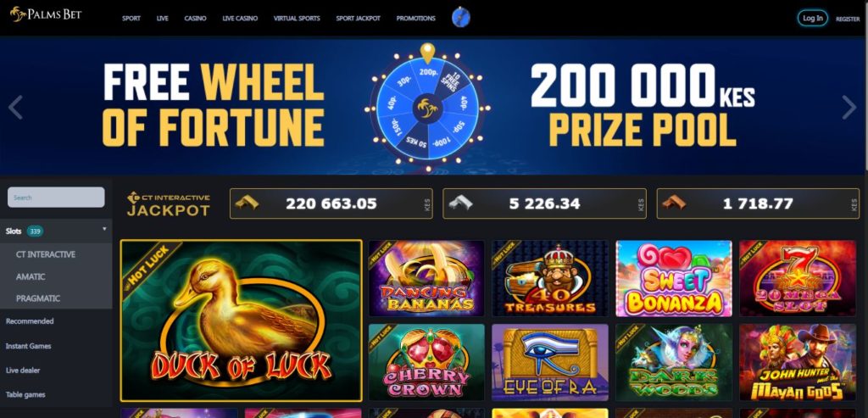Collapse the Slots category dropdown

(x=104, y=229)
